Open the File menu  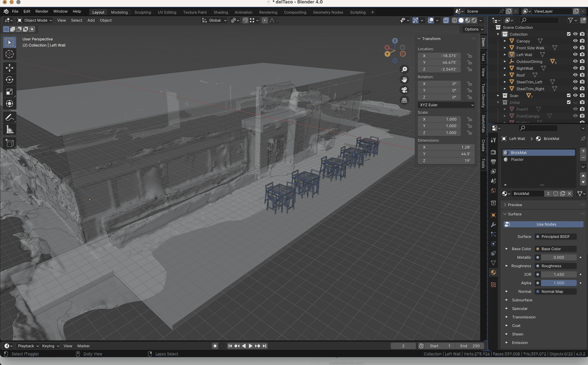coord(15,11)
